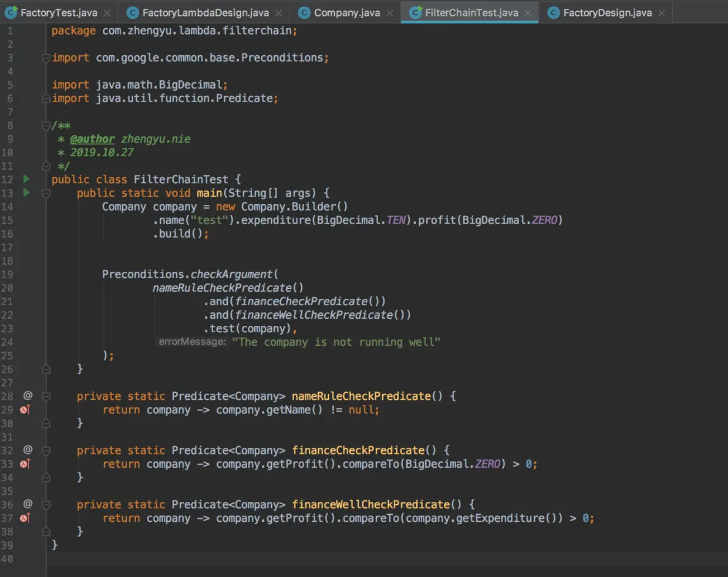Switch to the FactoryDesign.java tab
The height and width of the screenshot is (577, 728).
[x=607, y=12]
